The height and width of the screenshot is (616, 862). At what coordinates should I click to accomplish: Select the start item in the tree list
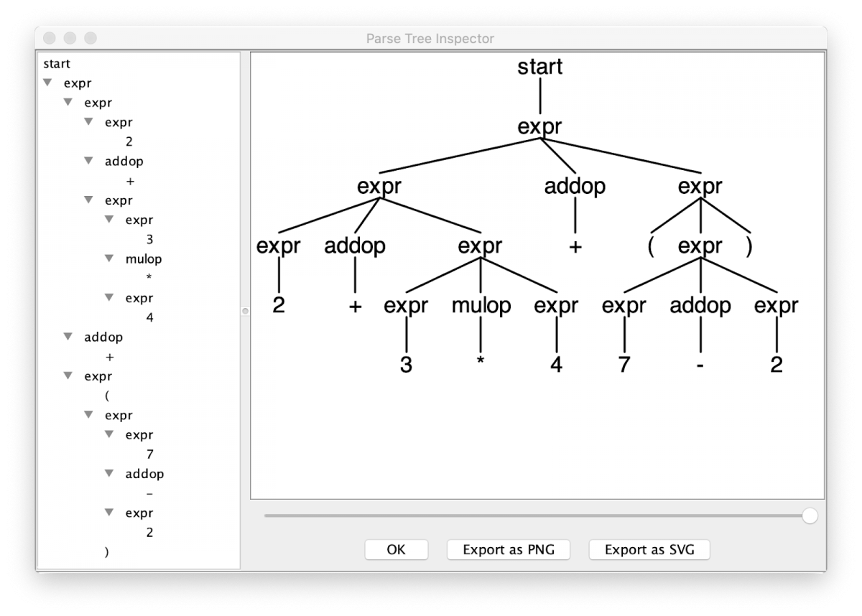pos(57,64)
